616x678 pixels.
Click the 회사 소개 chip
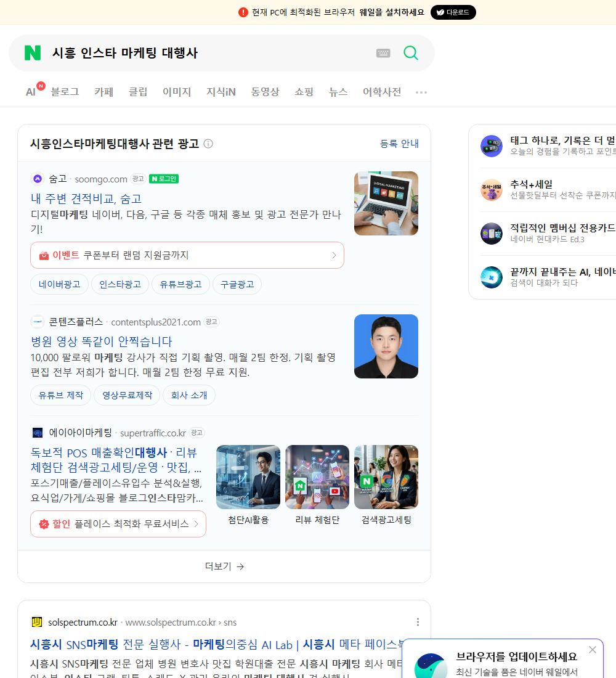pyautogui.click(x=189, y=395)
